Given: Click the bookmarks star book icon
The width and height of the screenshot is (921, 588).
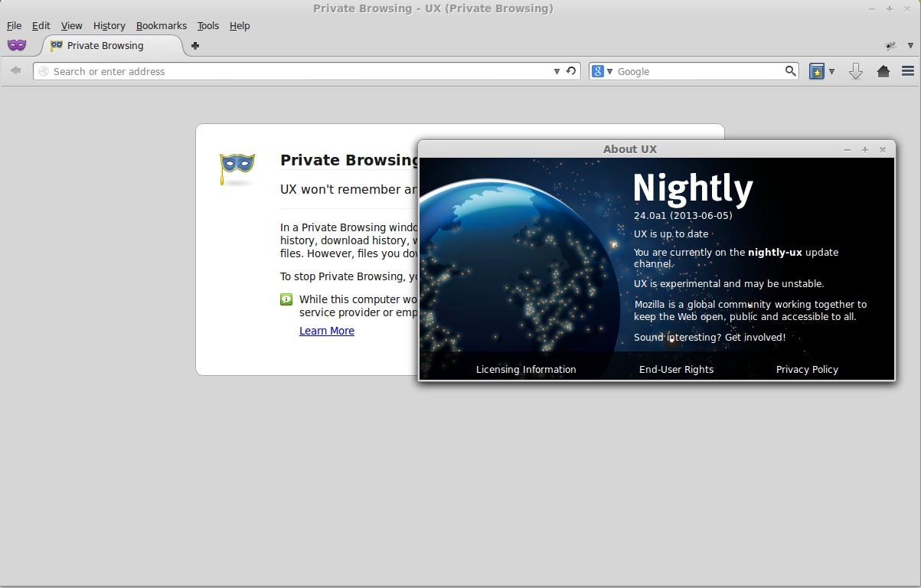Looking at the screenshot, I should [x=817, y=71].
